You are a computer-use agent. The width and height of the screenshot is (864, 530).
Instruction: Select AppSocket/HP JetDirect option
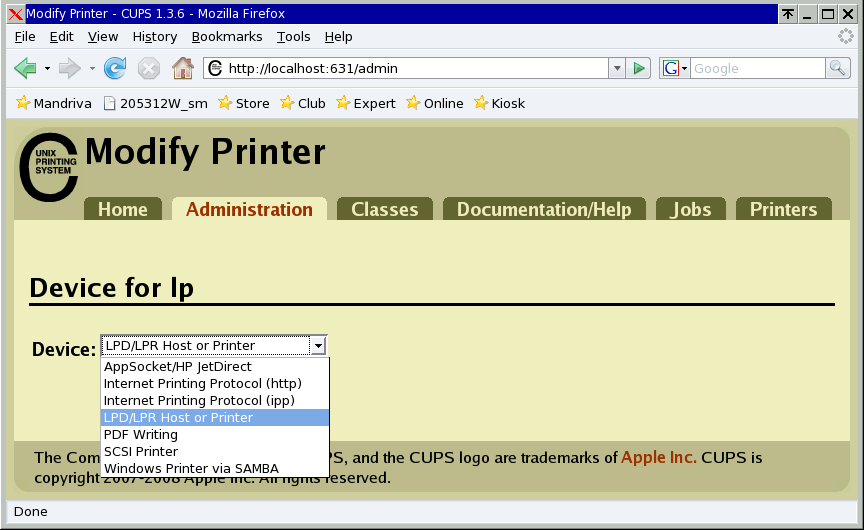pyautogui.click(x=215, y=366)
